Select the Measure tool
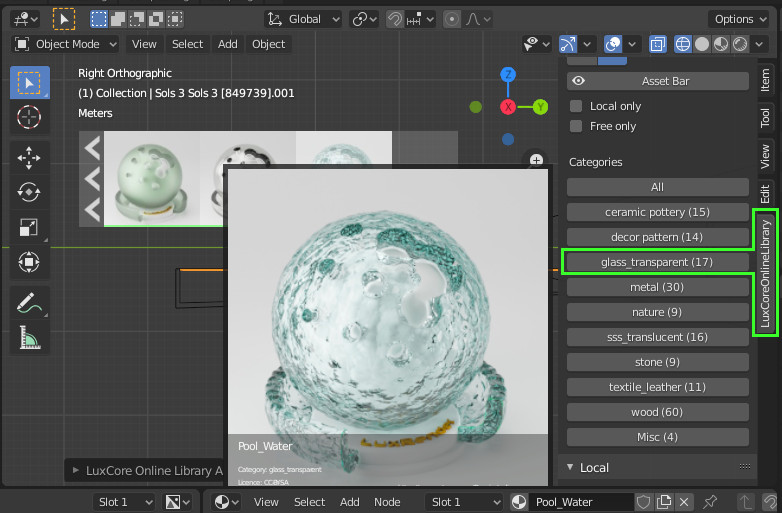 [29, 340]
